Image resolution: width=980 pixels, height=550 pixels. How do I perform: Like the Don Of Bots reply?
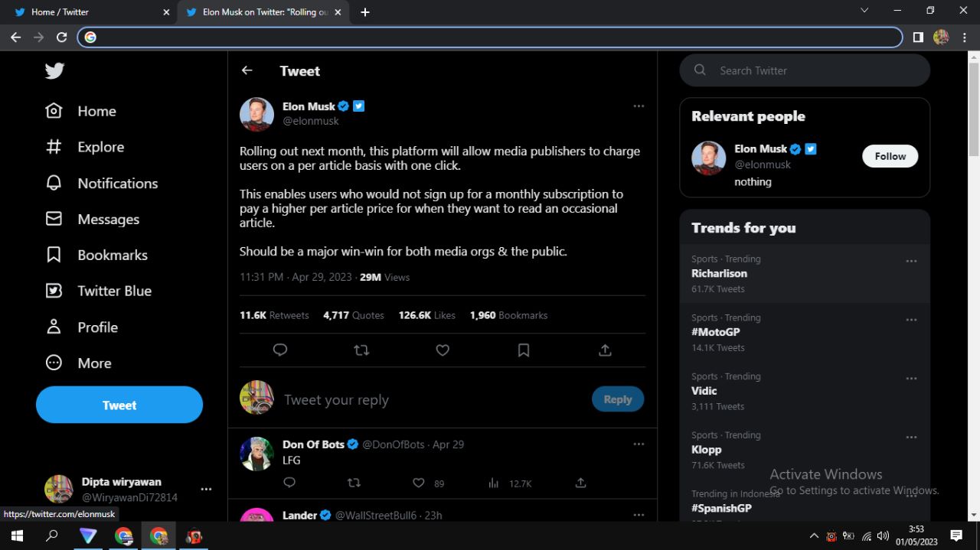tap(428, 483)
